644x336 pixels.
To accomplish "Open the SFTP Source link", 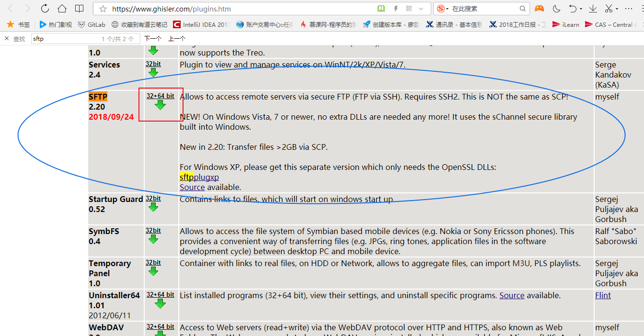I will coord(192,187).
